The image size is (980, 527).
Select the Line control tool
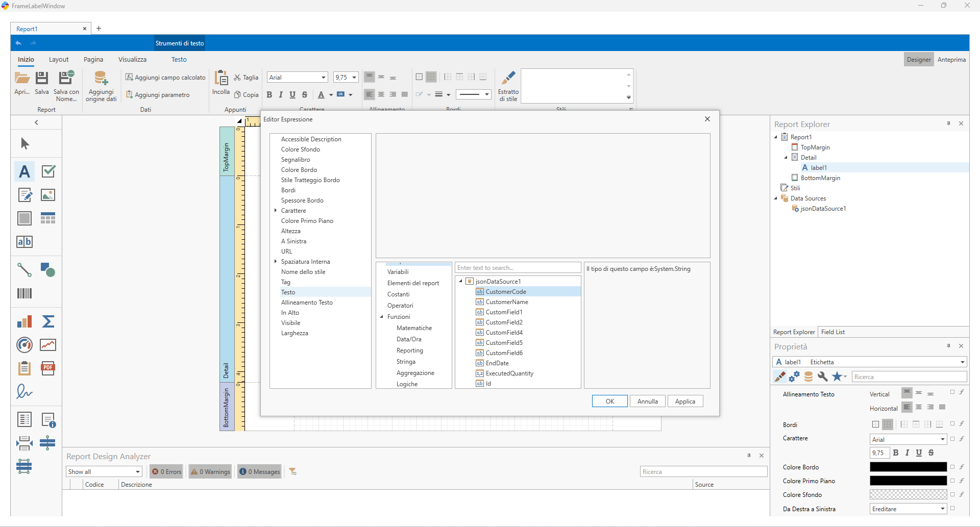tap(24, 269)
